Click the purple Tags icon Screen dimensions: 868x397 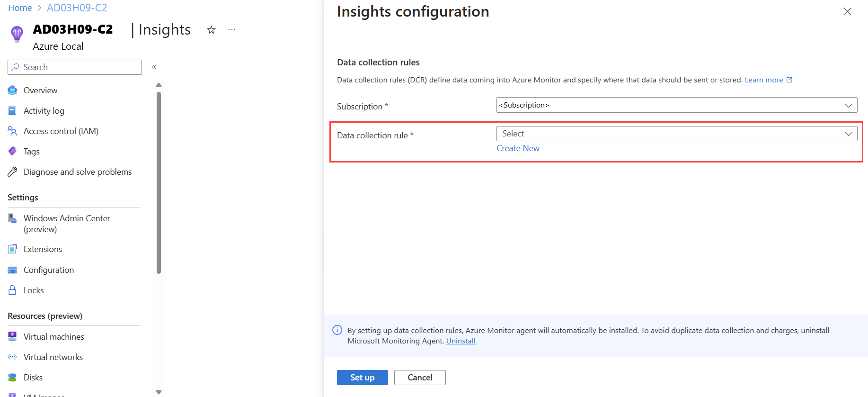12,152
